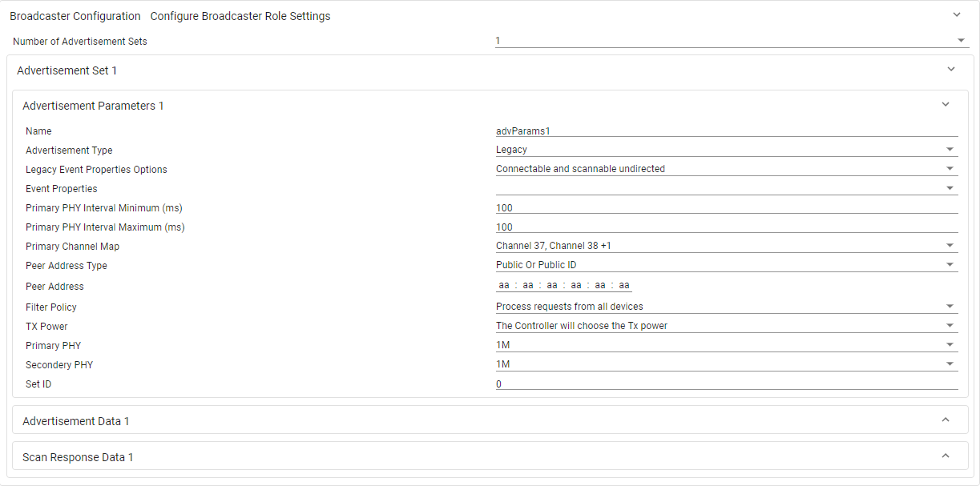
Task: Open the TX Power dropdown
Action: click(950, 327)
